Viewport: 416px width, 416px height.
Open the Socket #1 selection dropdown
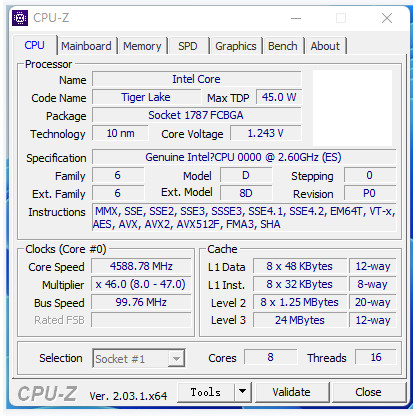coord(139,359)
